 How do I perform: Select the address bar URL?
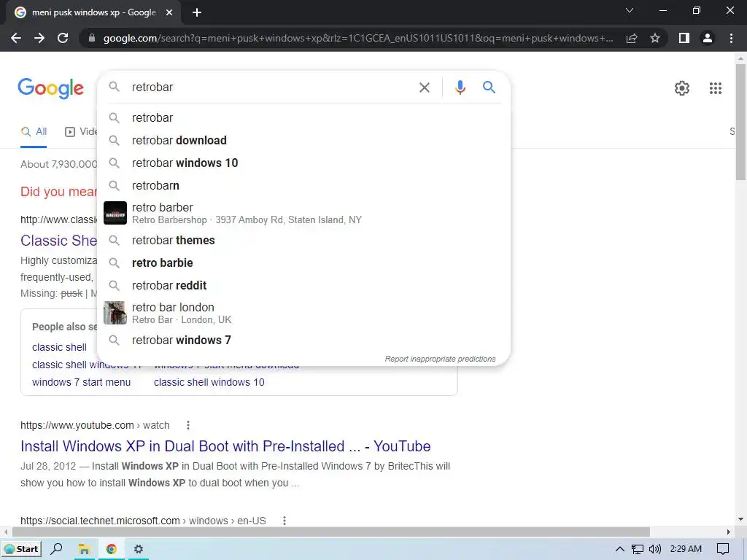coord(357,38)
